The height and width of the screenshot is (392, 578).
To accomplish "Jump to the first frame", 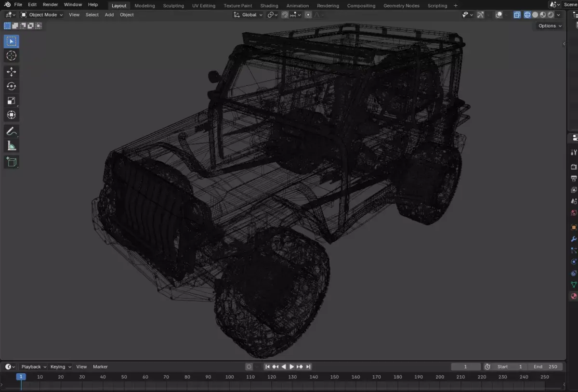I will coord(267,367).
